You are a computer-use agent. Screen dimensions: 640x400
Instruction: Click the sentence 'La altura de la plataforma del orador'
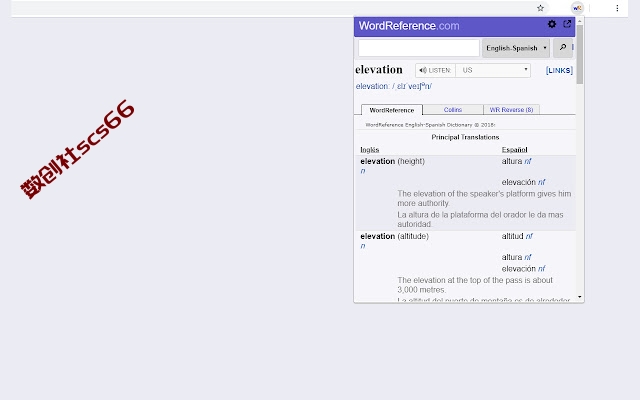480,219
